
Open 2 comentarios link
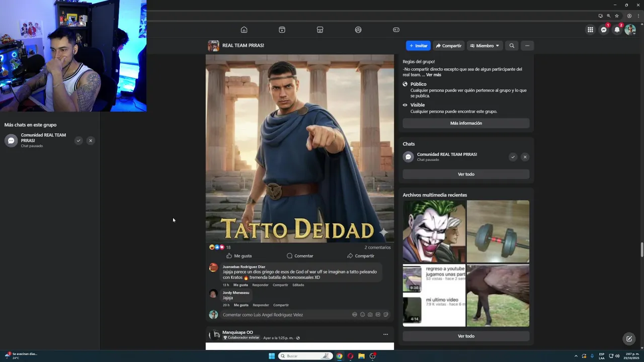coord(377,247)
